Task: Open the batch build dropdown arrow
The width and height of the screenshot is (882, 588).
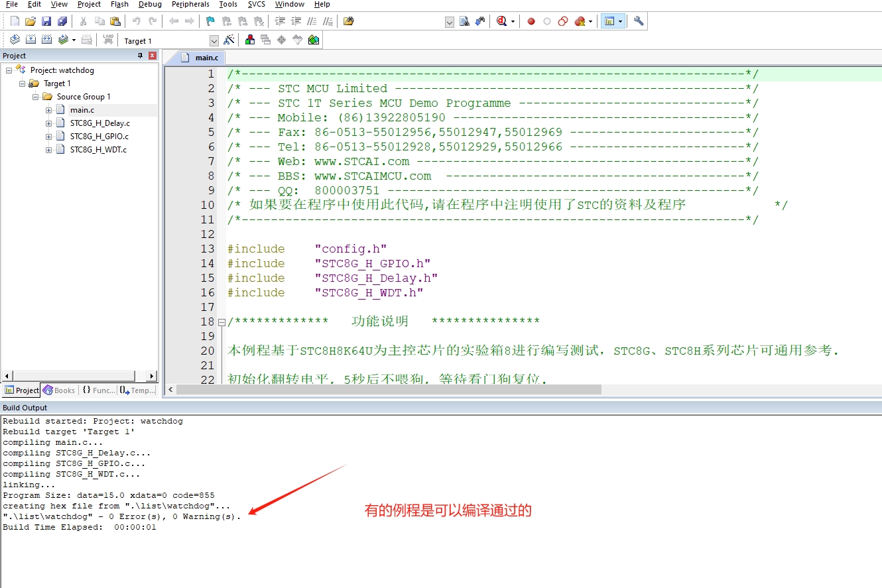Action: (x=74, y=40)
